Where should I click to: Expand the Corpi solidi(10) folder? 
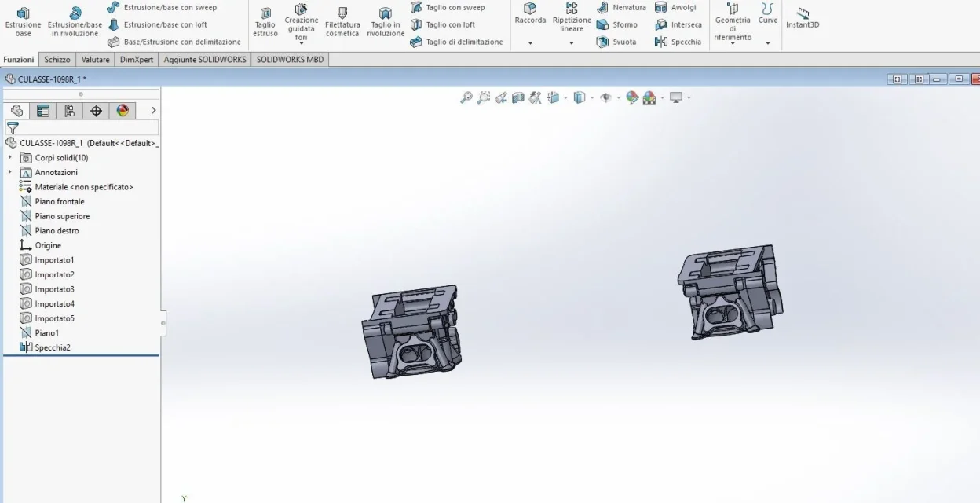coord(10,158)
